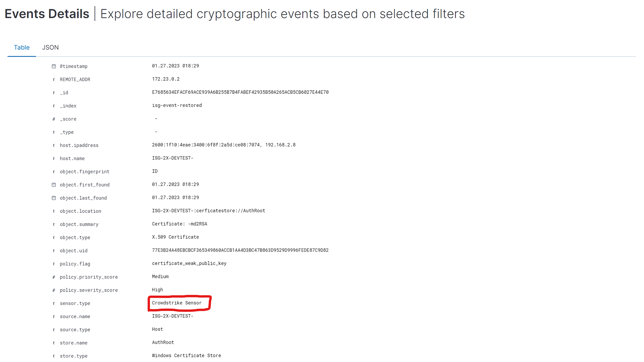644x362 pixels.
Task: Switch to the JSON tab
Action: [50, 48]
